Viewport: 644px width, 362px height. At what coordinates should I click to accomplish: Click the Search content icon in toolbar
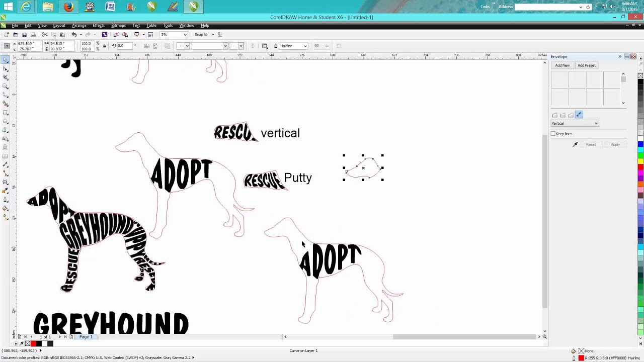[x=105, y=35]
